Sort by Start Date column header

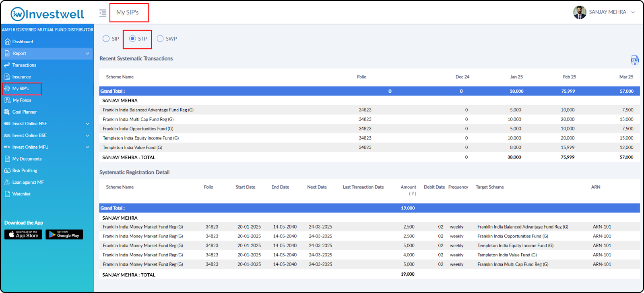coord(246,187)
